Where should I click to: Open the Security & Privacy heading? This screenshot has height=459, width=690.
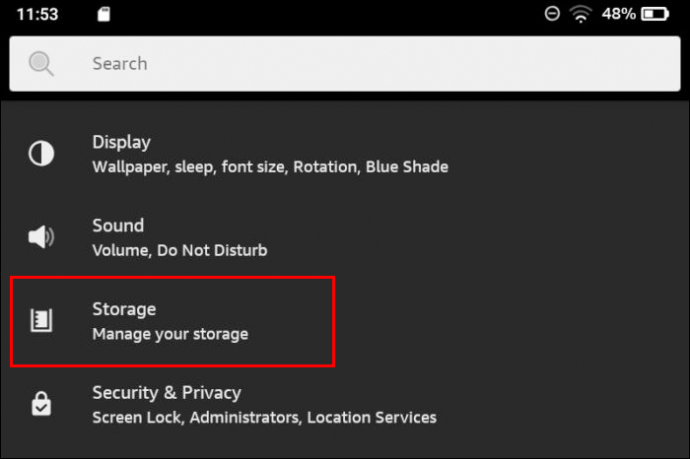click(x=166, y=392)
